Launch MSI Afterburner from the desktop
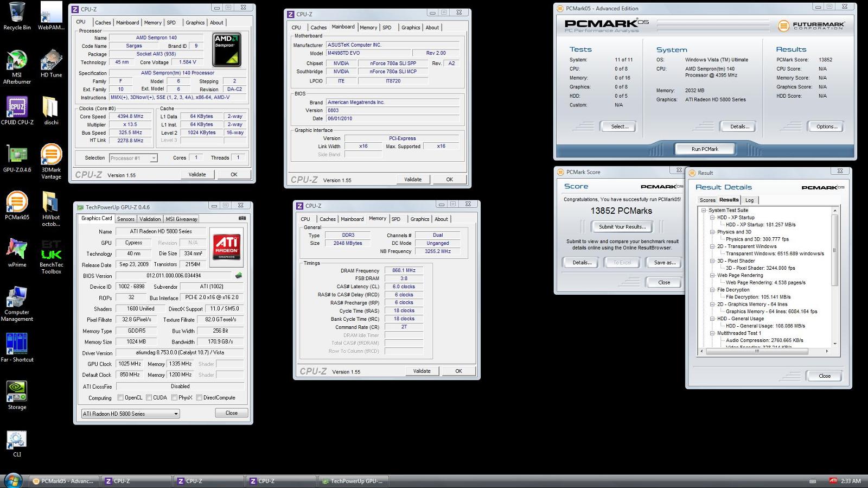This screenshot has width=868, height=488. (17, 66)
